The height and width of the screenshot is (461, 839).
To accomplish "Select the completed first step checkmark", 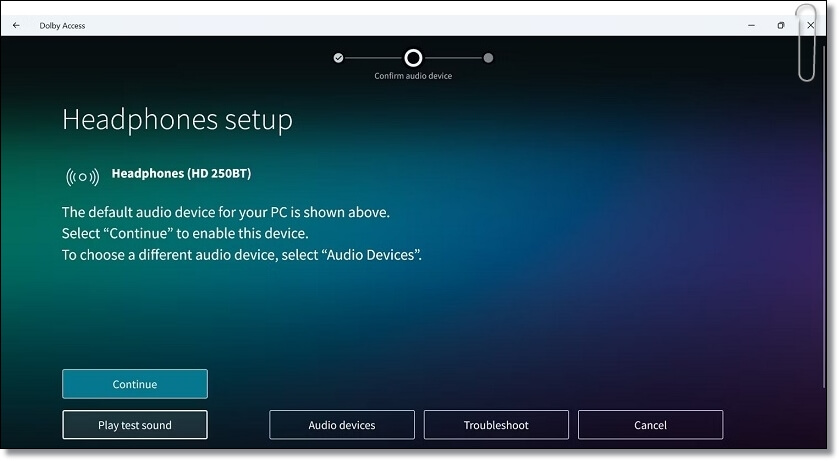I will (338, 58).
